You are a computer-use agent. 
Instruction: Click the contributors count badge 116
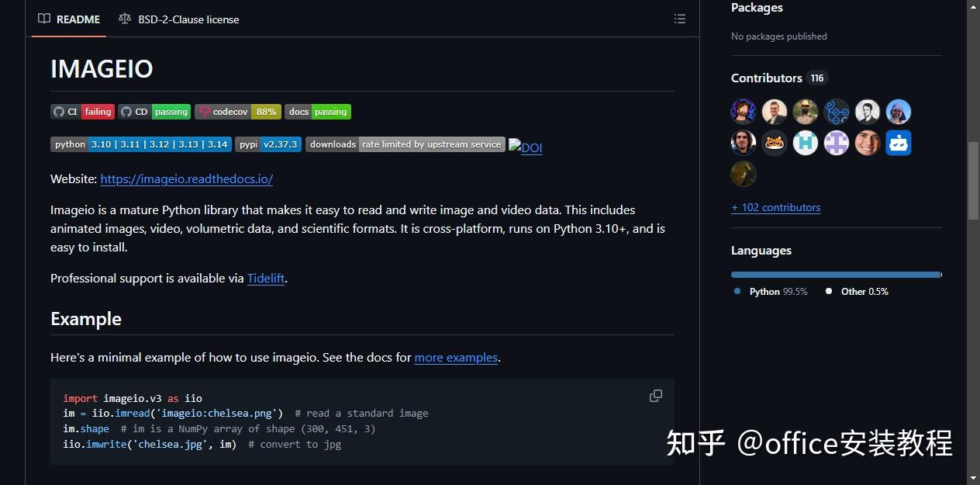pyautogui.click(x=817, y=78)
